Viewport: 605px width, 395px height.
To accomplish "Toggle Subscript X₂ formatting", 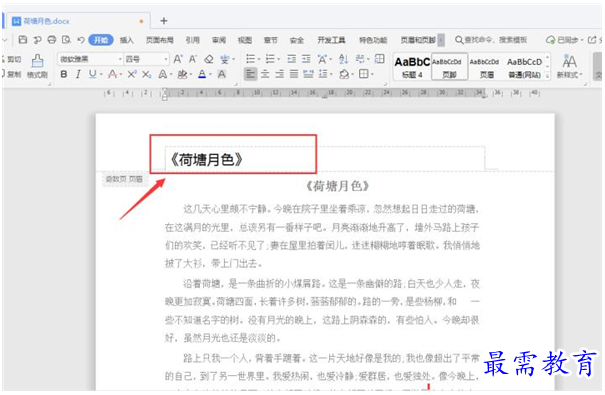I will tap(146, 74).
